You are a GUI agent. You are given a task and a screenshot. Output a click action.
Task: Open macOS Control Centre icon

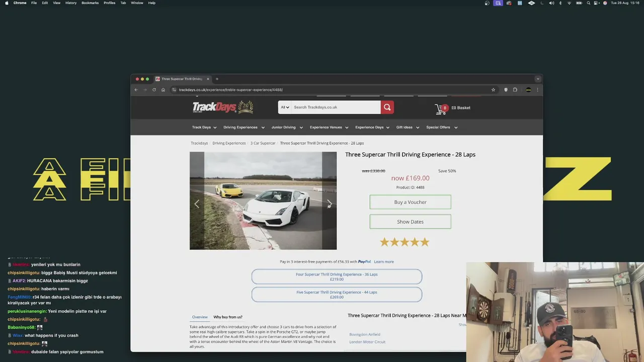[597, 3]
